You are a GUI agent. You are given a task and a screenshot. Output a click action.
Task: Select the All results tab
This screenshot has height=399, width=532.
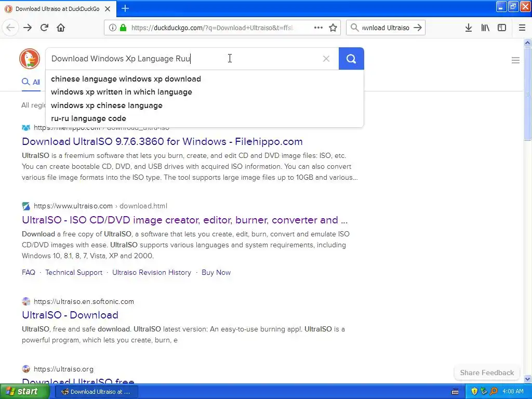(x=31, y=82)
